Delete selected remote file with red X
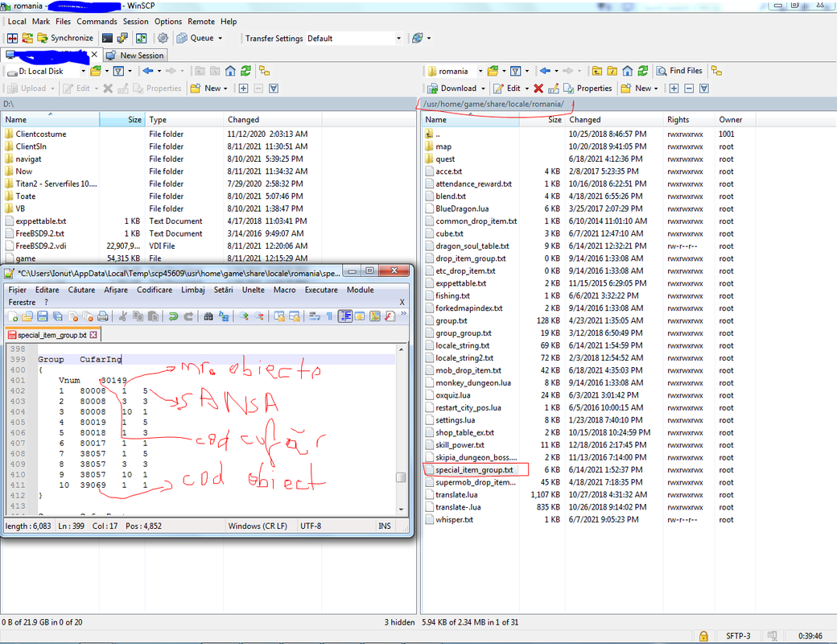 click(538, 89)
